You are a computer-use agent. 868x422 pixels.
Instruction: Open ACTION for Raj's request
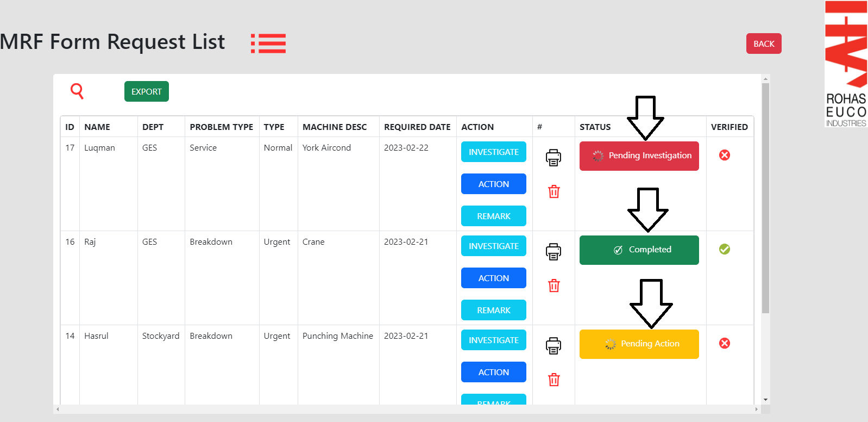494,278
